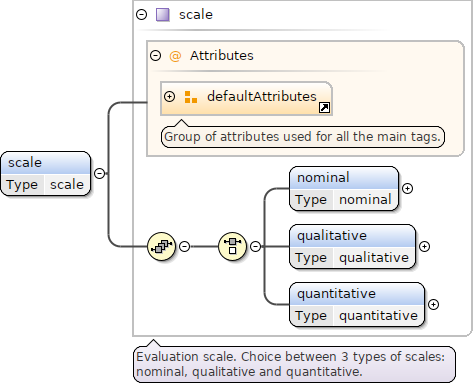Click the attributes group description tooltip
Viewport: 474px width, 386px height.
(303, 137)
